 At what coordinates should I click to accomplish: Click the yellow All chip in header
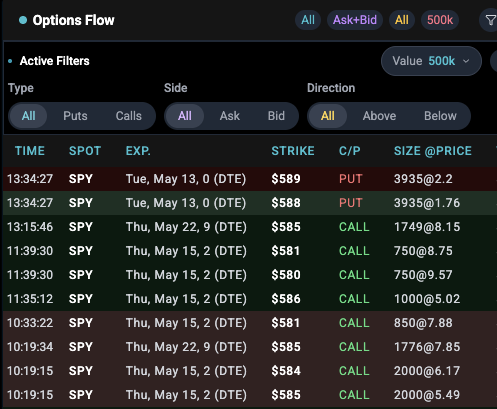(402, 20)
